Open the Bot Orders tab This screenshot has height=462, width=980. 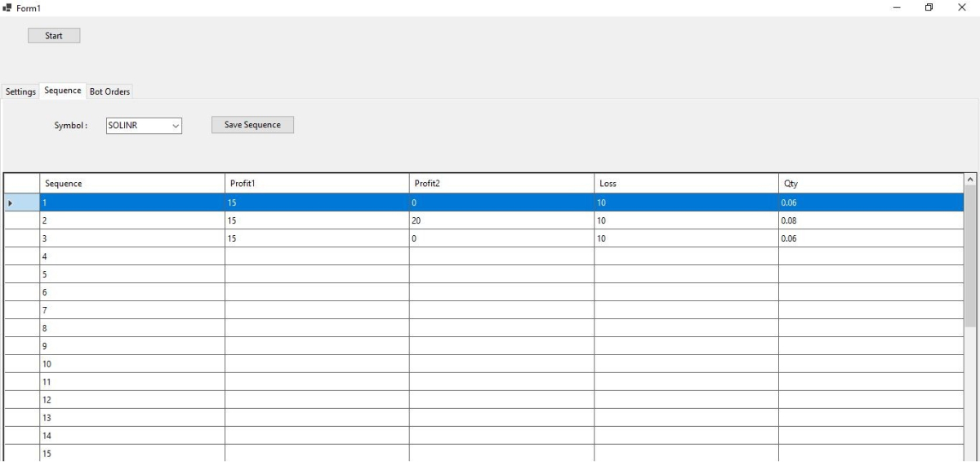click(109, 92)
